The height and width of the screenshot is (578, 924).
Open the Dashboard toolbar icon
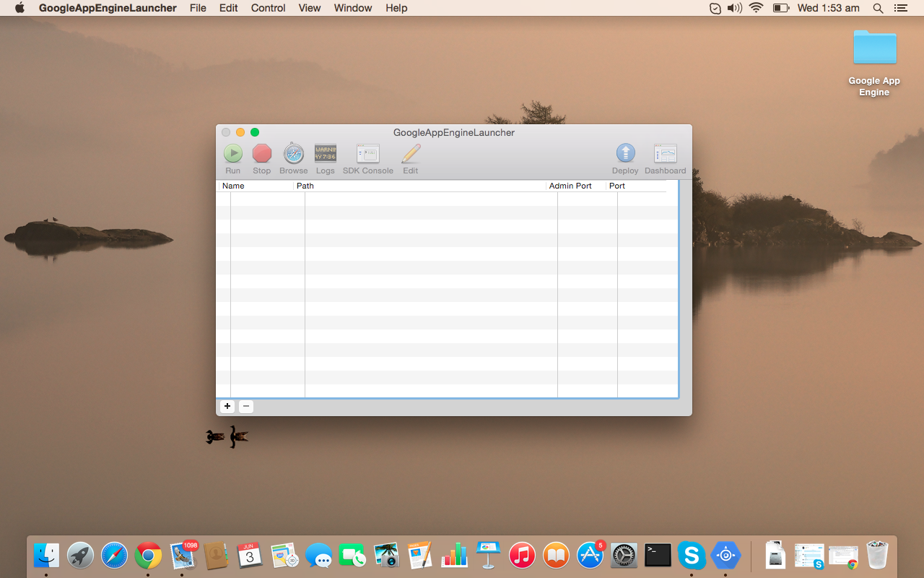pos(665,154)
